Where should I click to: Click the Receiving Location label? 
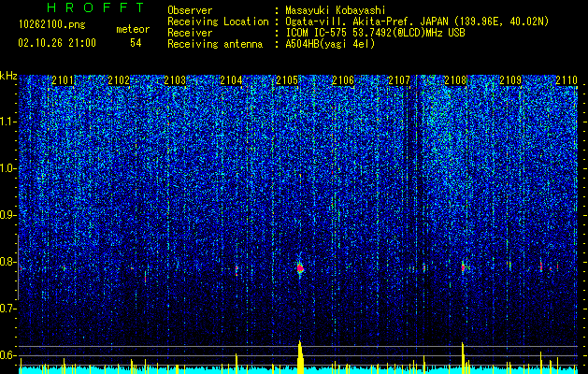[218, 22]
